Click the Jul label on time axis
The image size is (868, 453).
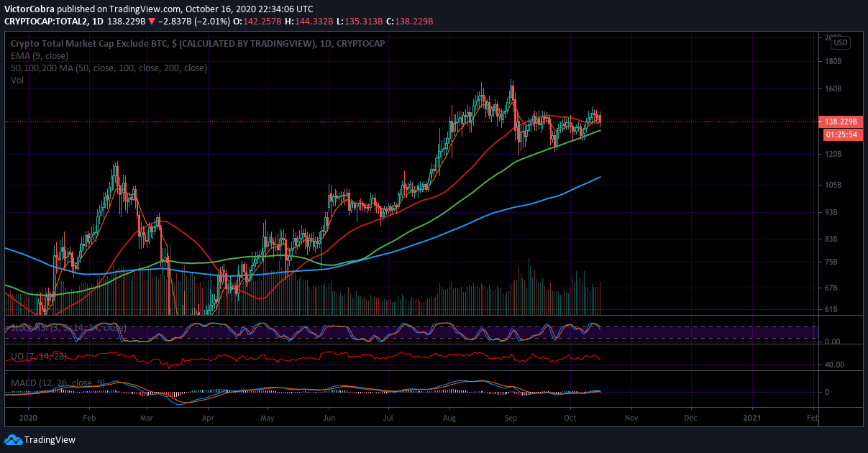click(x=388, y=417)
